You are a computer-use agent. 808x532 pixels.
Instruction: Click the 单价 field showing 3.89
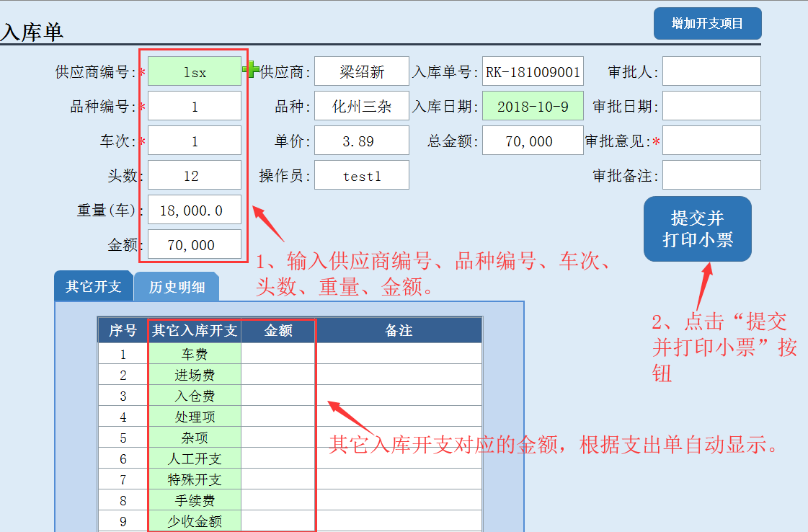362,141
